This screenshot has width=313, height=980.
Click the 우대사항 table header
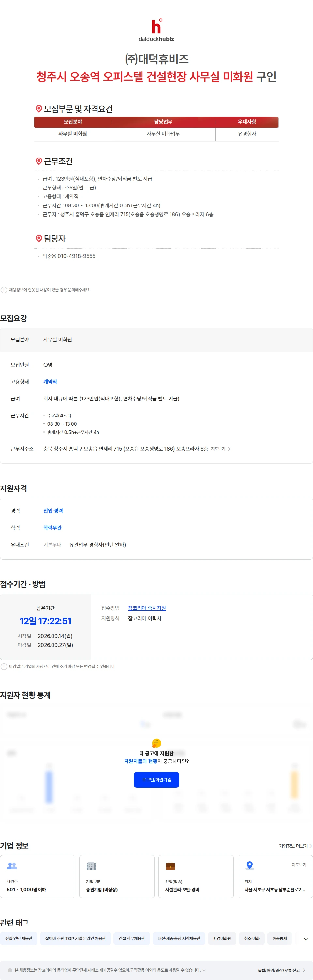247,122
